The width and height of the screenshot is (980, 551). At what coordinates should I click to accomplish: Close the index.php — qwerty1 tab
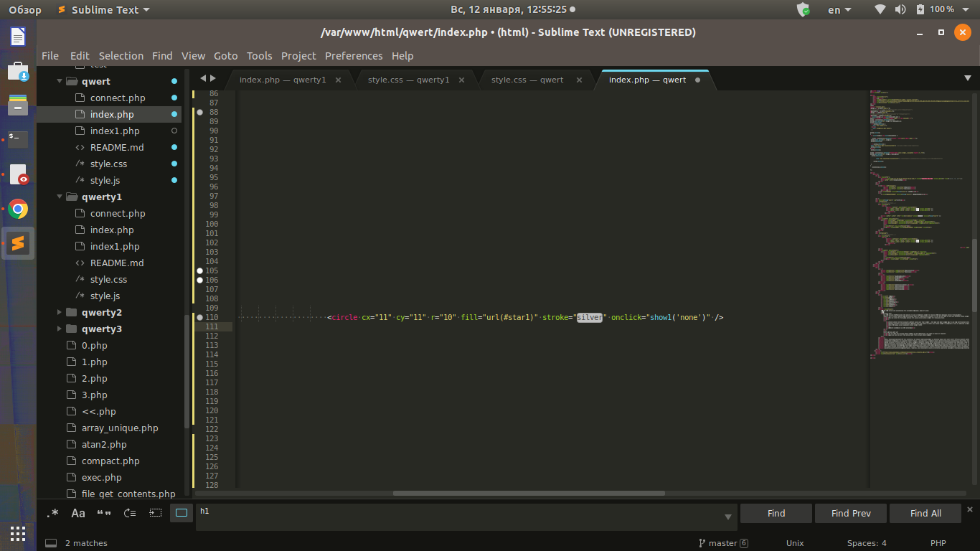(339, 80)
